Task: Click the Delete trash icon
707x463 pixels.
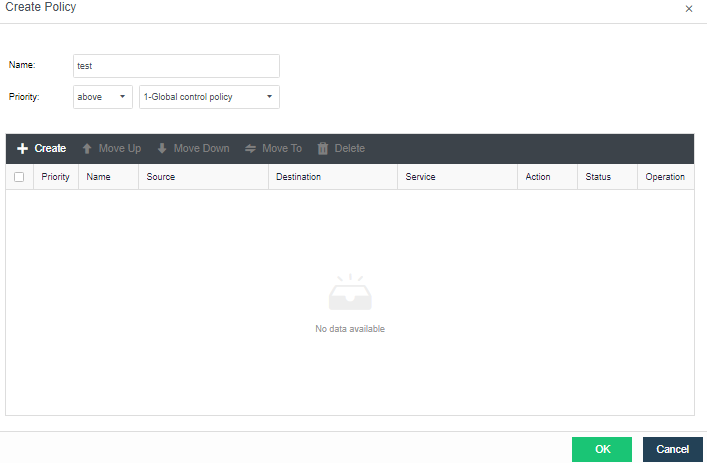Action: click(323, 149)
